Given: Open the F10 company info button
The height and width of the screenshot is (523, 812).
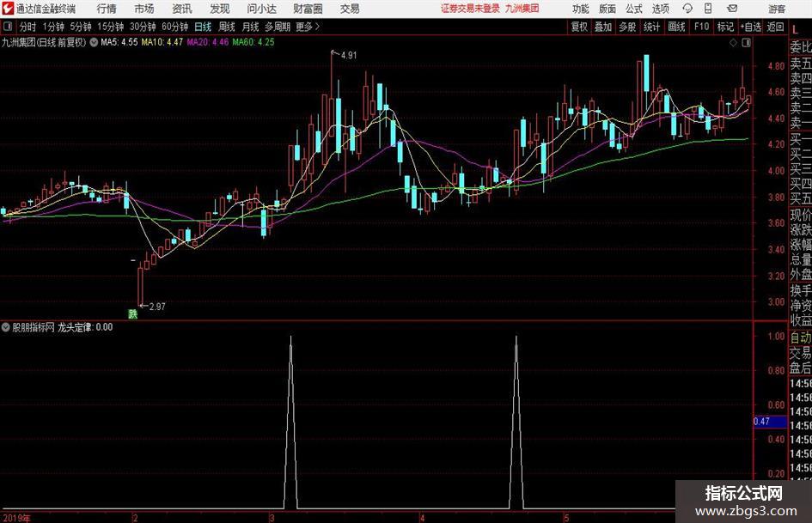Looking at the screenshot, I should pyautogui.click(x=701, y=27).
